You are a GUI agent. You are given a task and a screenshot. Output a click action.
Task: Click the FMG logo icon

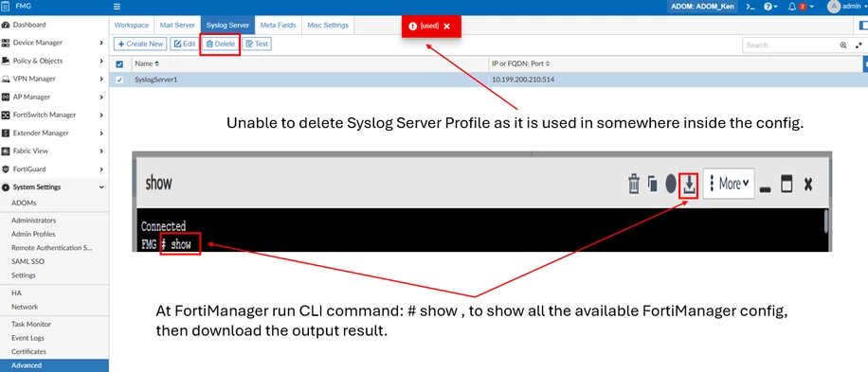[6, 7]
